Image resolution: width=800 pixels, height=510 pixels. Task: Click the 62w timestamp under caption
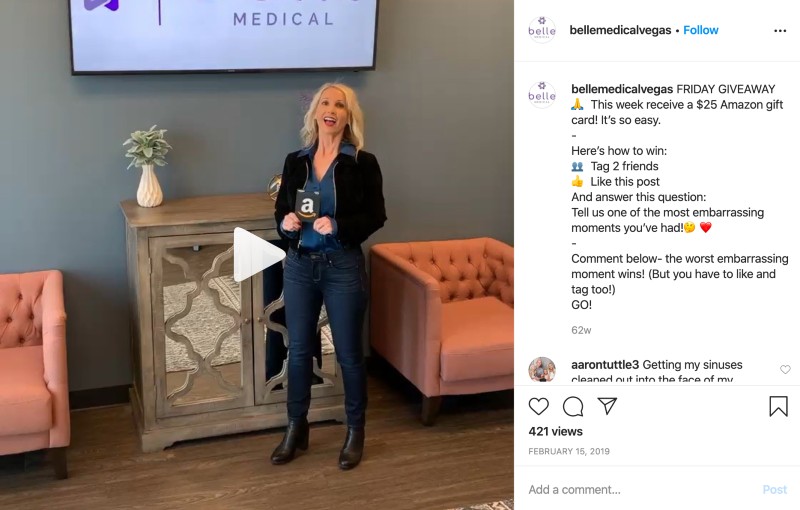[x=581, y=330]
